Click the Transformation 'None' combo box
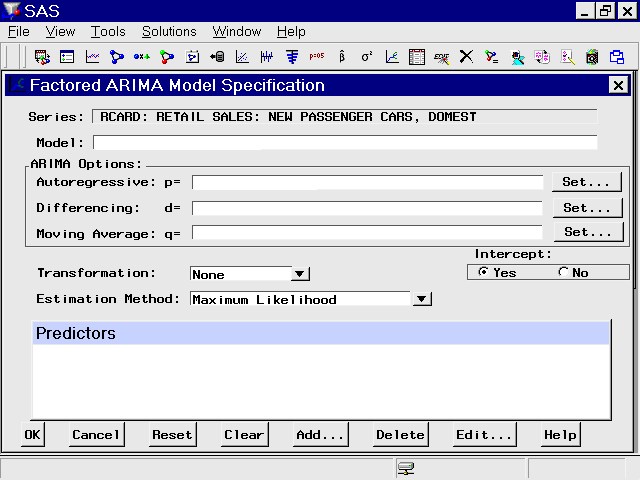640x480 pixels. [241, 274]
